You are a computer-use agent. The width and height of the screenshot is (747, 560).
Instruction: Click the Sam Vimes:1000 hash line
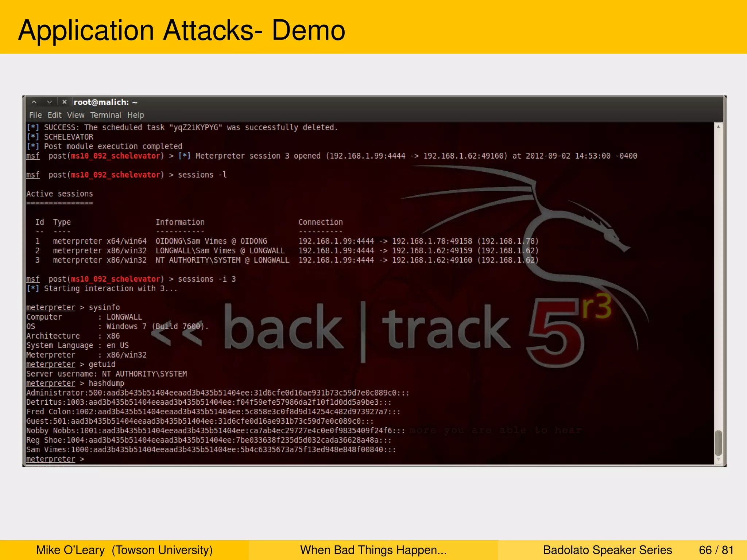click(x=211, y=450)
